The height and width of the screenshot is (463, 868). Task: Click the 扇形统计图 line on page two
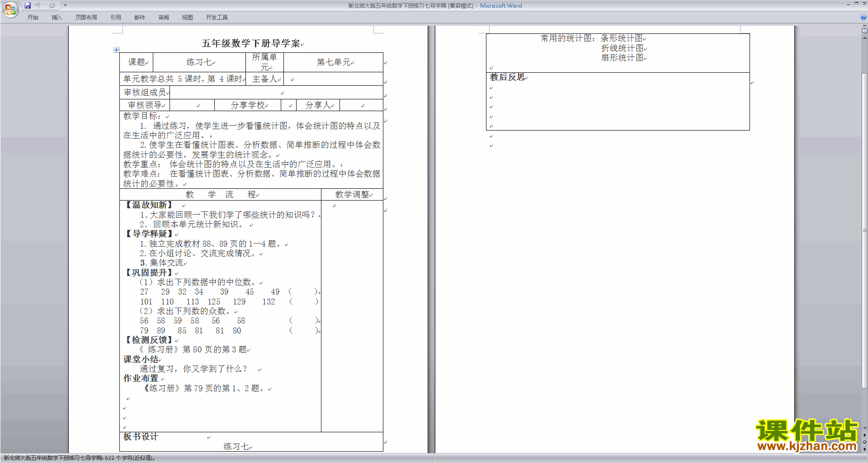pos(622,58)
